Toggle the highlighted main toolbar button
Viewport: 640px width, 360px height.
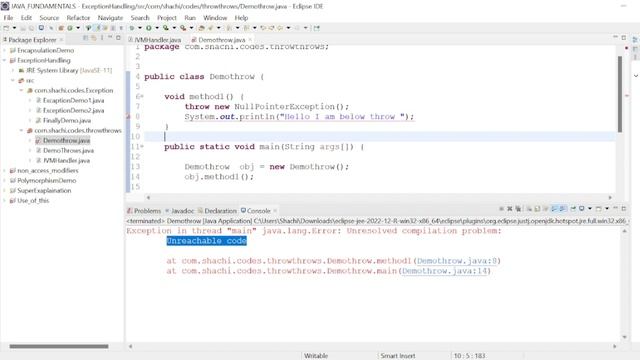pyautogui.click(x=98, y=28)
